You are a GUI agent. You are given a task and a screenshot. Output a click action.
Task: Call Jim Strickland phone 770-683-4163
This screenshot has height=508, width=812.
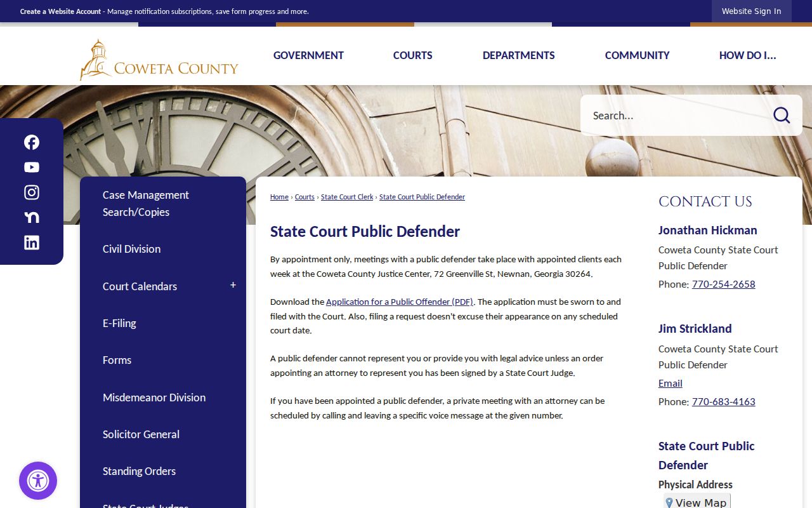pos(723,401)
